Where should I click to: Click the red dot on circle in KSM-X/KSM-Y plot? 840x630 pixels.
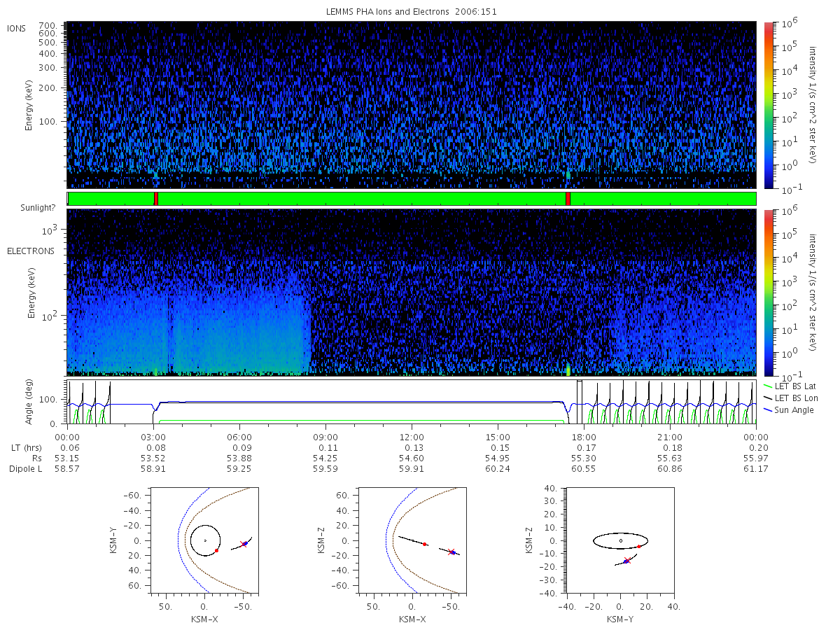216,550
